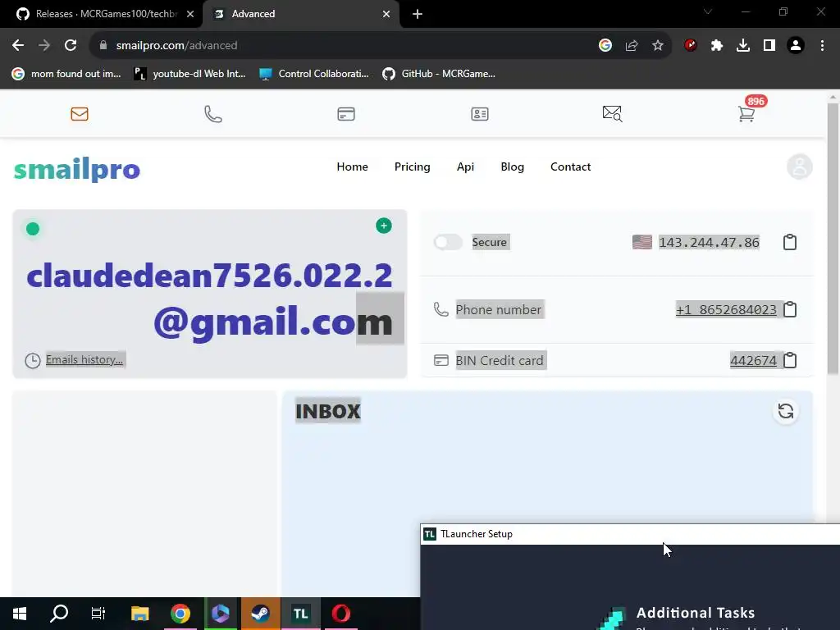Click the US flag icon next to IP
840x630 pixels.
[x=641, y=242]
